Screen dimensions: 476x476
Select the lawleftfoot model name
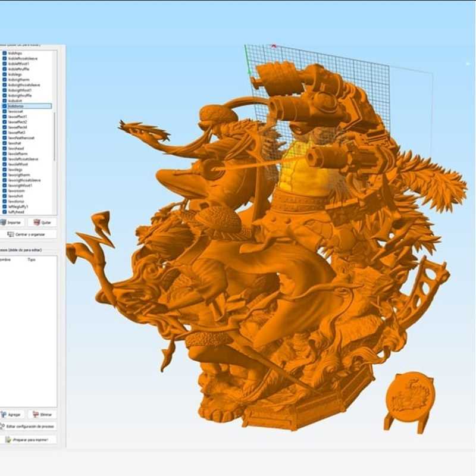tap(18, 164)
